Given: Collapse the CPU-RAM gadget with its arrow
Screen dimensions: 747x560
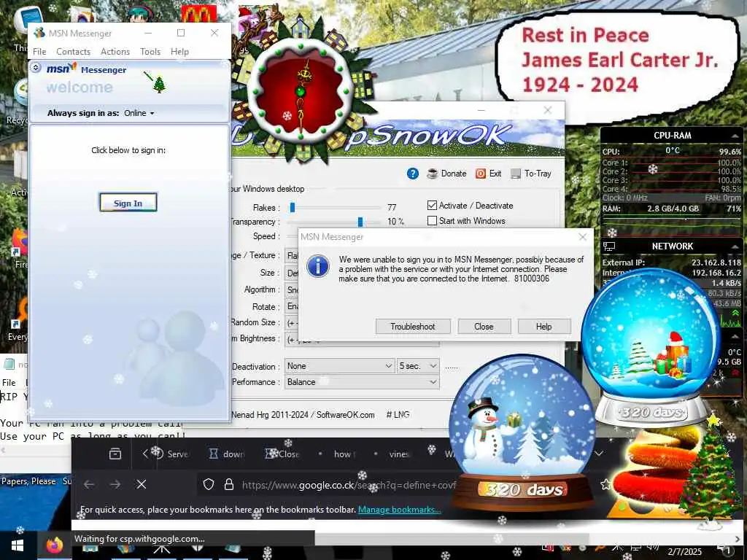Looking at the screenshot, I should (x=735, y=136).
